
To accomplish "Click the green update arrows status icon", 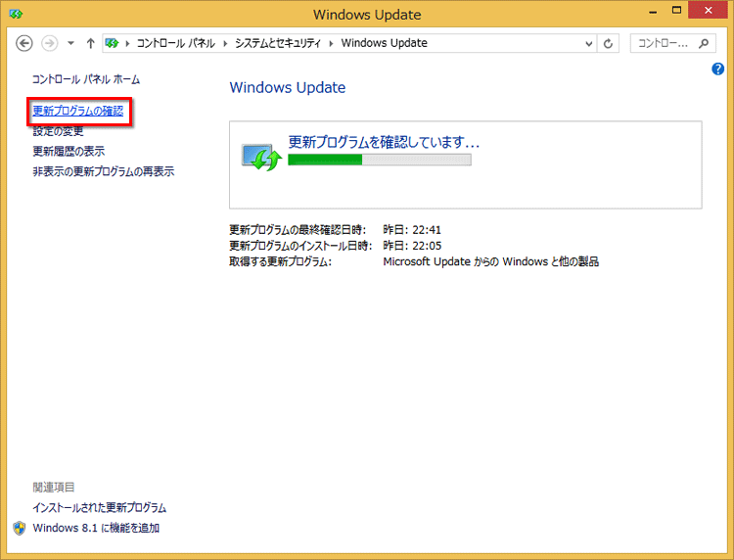I will point(261,157).
